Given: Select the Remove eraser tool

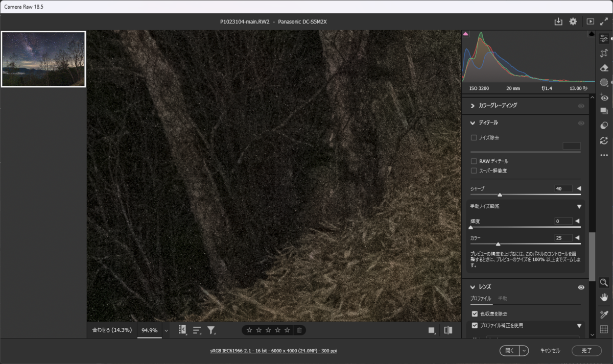Looking at the screenshot, I should click(x=604, y=68).
